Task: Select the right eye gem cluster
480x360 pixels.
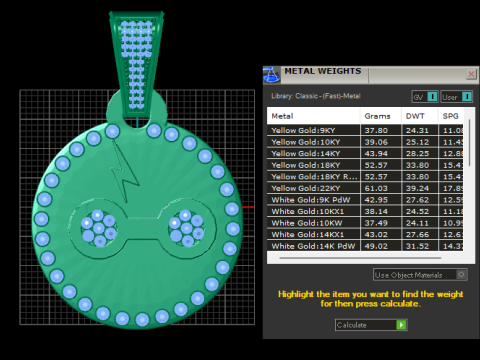Action: pyautogui.click(x=186, y=228)
